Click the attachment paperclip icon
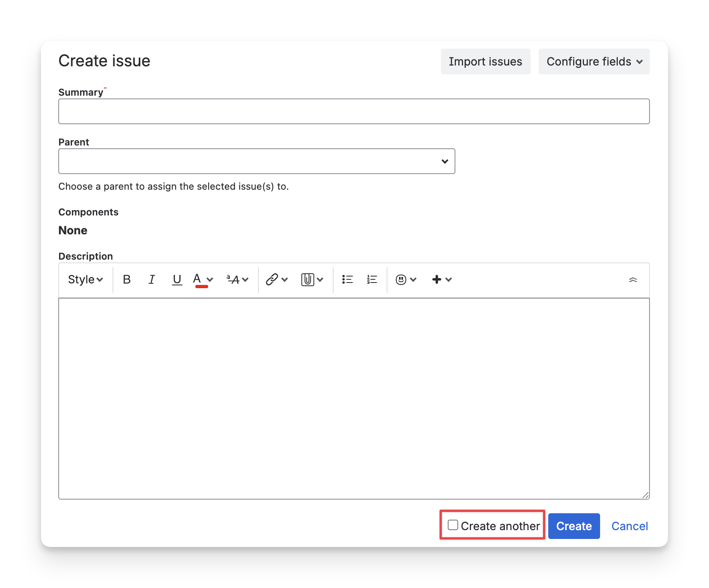The width and height of the screenshot is (709, 588). click(x=307, y=279)
